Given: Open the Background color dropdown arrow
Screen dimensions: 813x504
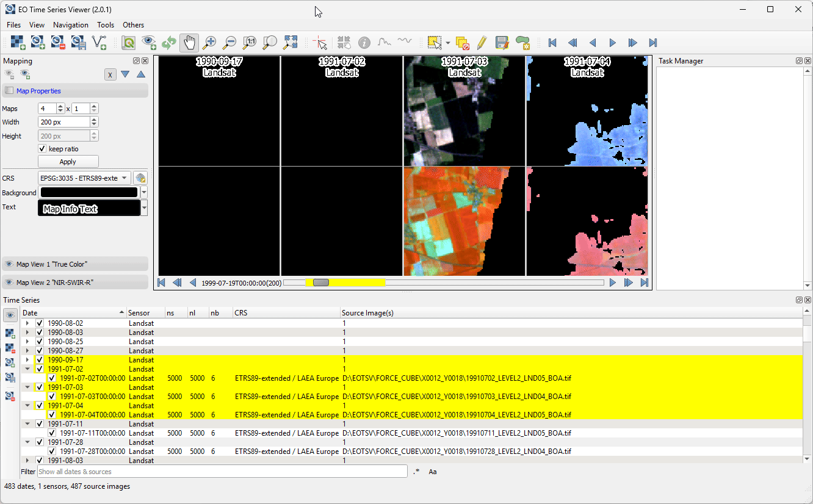Looking at the screenshot, I should click(x=144, y=192).
